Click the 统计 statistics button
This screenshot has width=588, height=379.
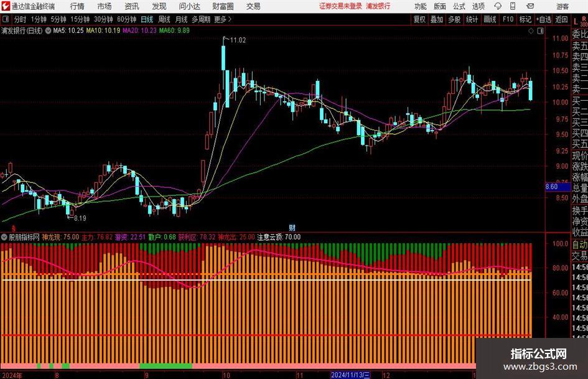(x=472, y=19)
